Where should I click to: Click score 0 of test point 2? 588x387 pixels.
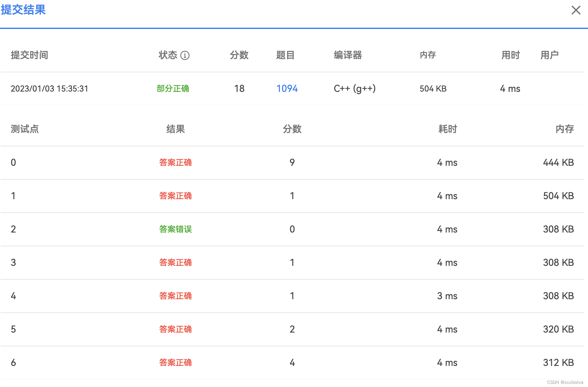click(292, 229)
